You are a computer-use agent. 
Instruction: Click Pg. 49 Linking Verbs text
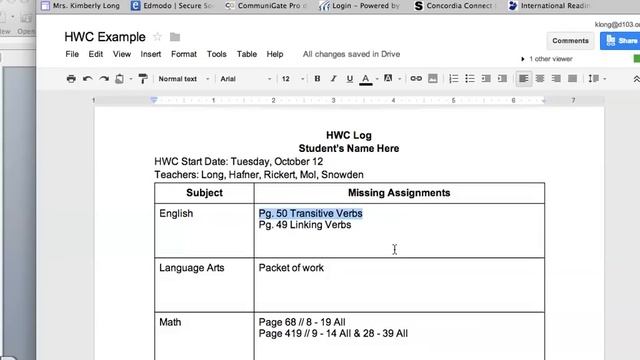click(305, 224)
